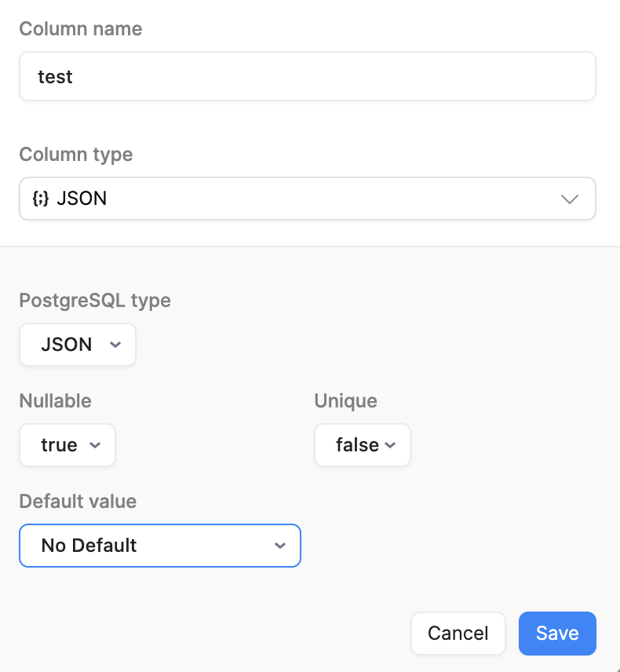Expand the PostgreSQL type select
Image resolution: width=620 pixels, height=672 pixels.
pos(77,345)
